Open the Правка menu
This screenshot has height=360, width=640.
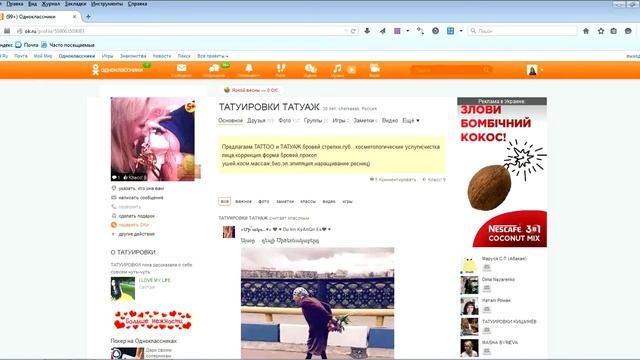click(x=15, y=4)
